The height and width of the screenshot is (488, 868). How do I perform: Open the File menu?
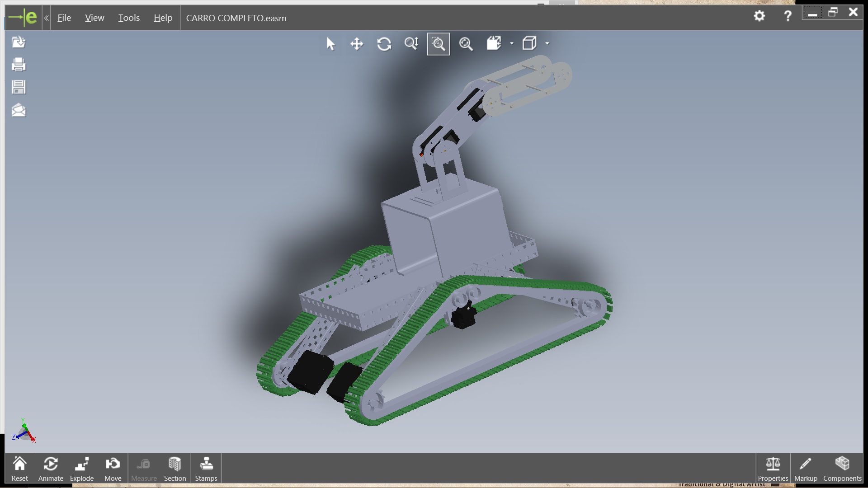[x=64, y=18]
